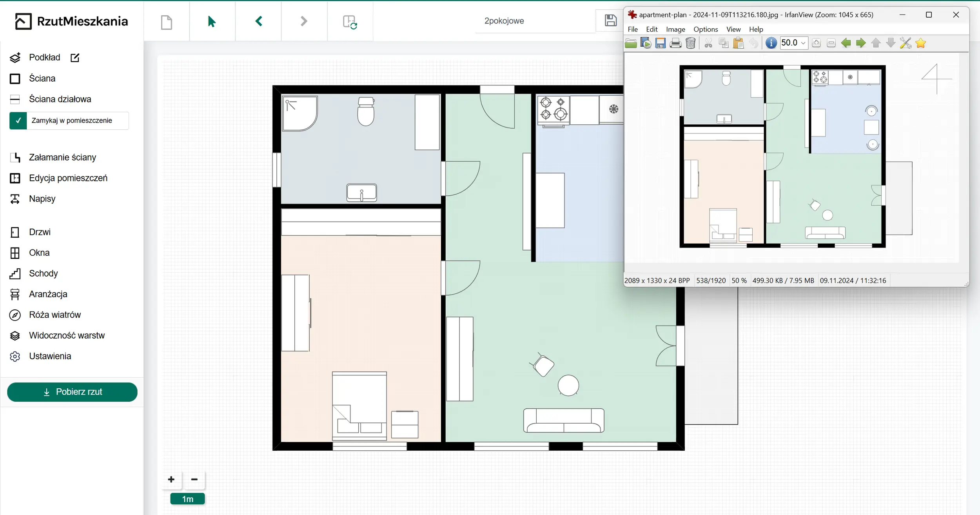
Task: Click the Pobierz rzut download button
Action: 73,392
